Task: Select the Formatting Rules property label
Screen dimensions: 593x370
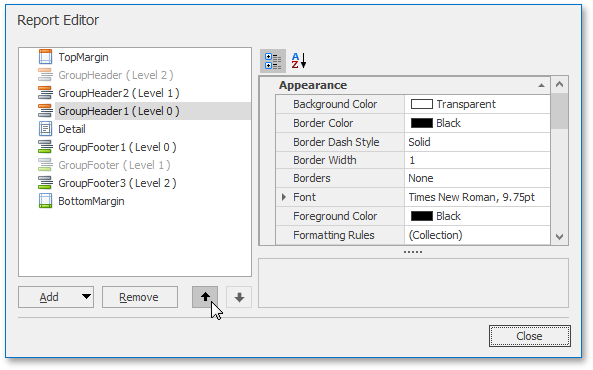Action: pyautogui.click(x=334, y=235)
